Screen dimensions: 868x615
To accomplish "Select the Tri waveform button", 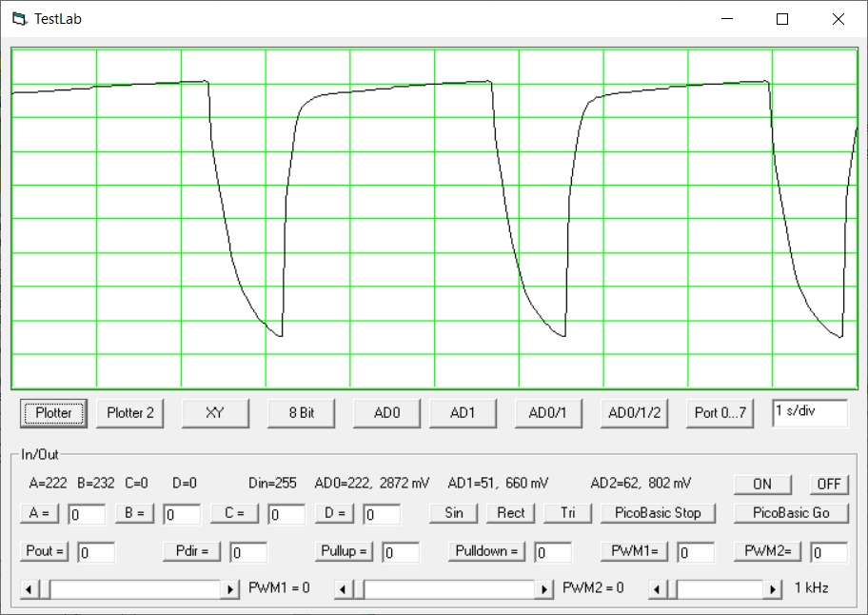I will click(568, 513).
